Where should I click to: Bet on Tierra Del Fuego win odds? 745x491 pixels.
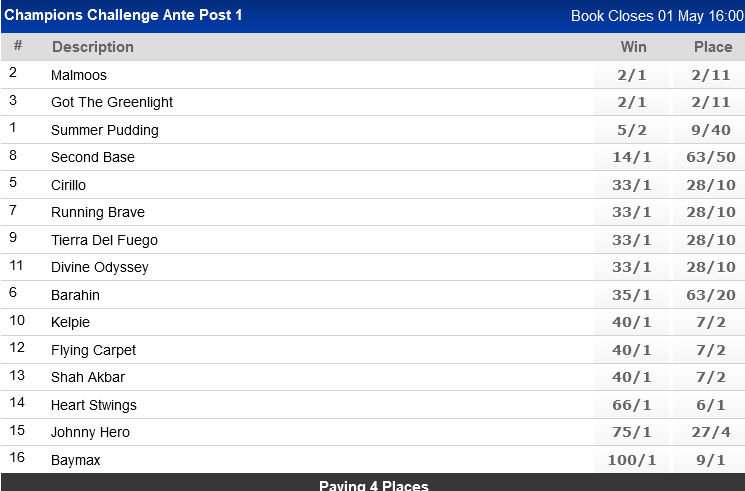click(x=632, y=240)
